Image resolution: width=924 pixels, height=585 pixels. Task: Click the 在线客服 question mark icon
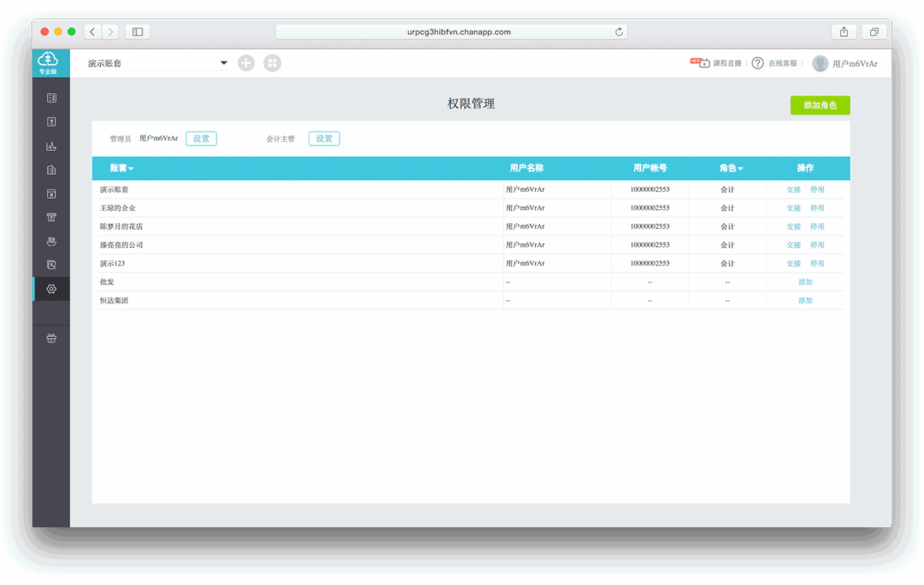click(x=758, y=63)
